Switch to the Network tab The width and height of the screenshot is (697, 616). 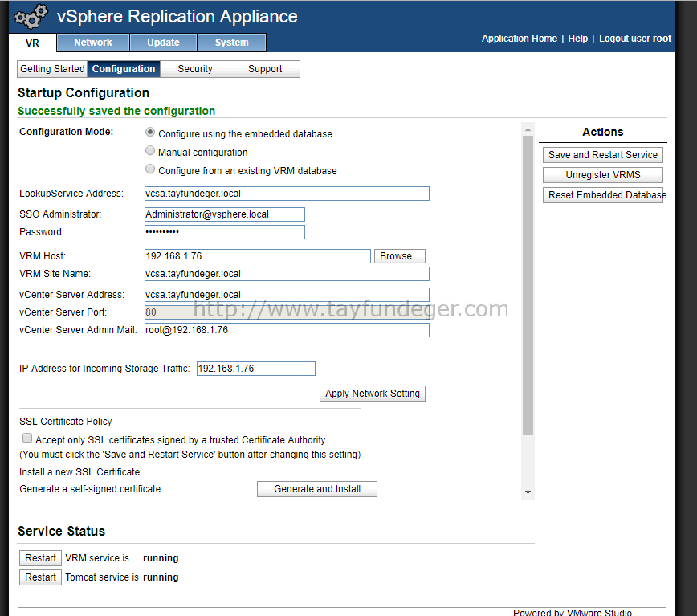93,43
